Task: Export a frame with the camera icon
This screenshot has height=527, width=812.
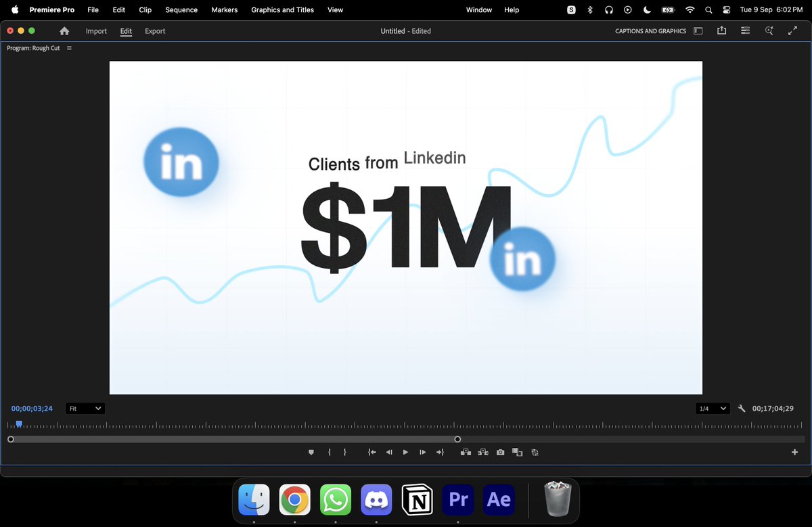Action: [x=500, y=452]
